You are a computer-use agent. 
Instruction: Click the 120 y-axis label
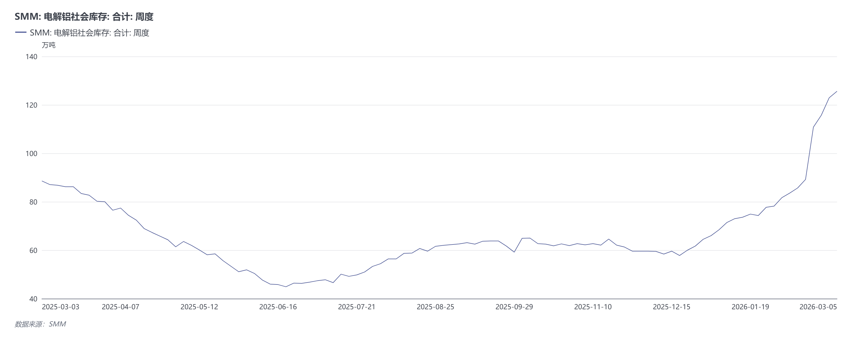31,105
